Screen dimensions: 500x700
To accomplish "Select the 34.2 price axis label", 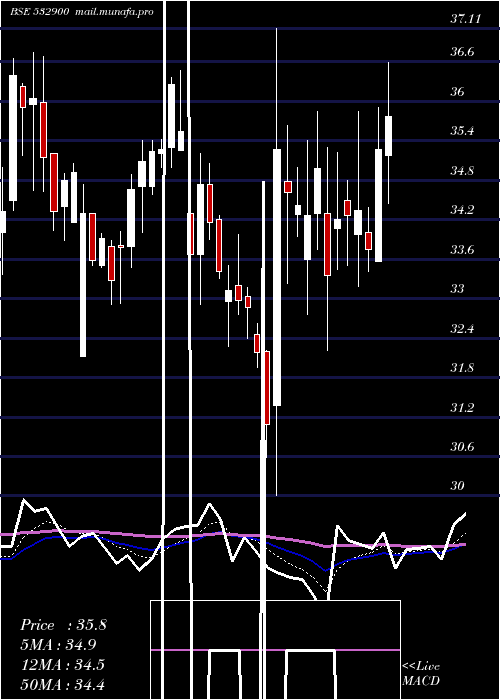I will point(462,210).
